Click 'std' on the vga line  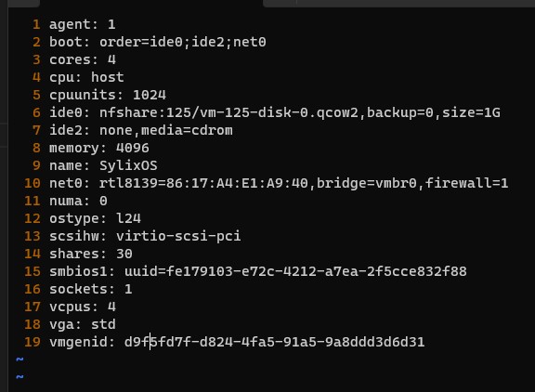(103, 324)
